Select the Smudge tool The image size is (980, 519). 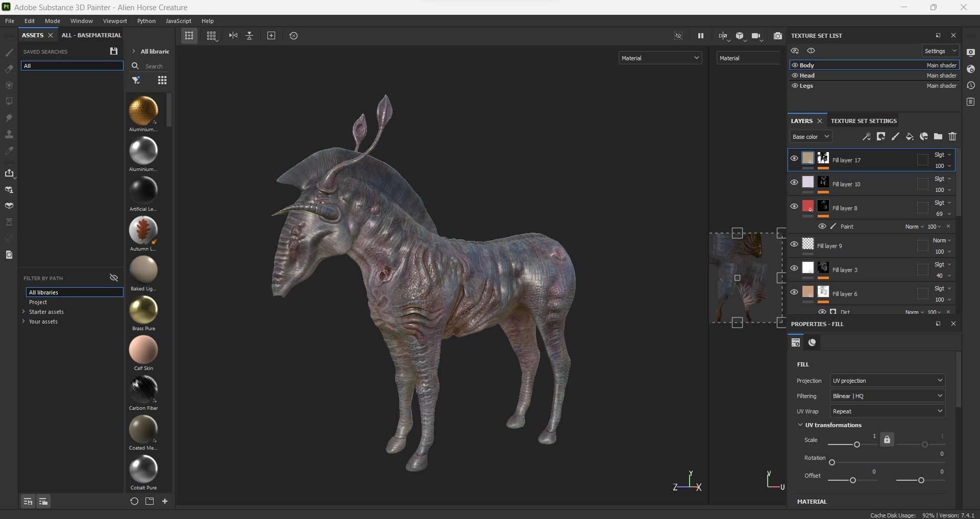(x=9, y=118)
